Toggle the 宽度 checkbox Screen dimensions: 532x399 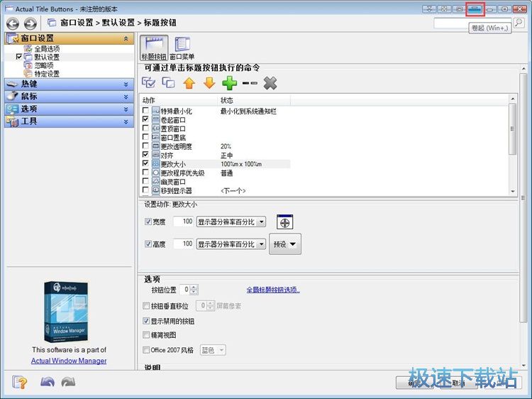[x=148, y=222]
